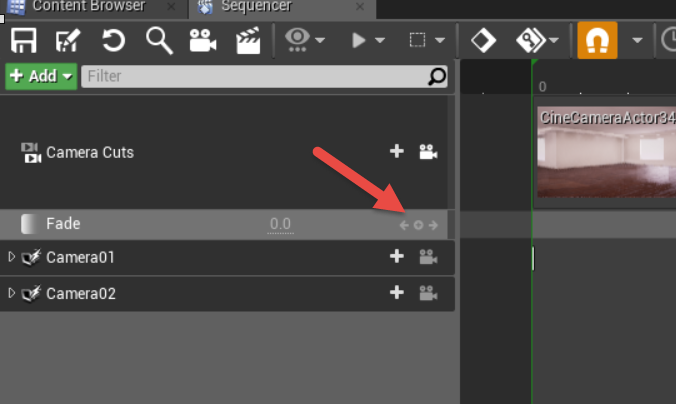The image size is (676, 404).
Task: Toggle camera lock on Camera02 track
Action: (x=428, y=293)
